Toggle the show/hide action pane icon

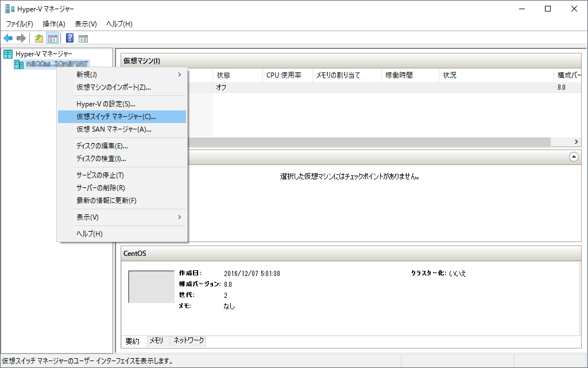pyautogui.click(x=83, y=39)
